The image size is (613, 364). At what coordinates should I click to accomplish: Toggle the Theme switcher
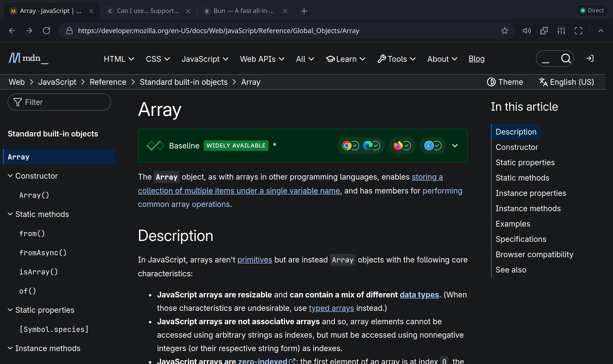[505, 82]
